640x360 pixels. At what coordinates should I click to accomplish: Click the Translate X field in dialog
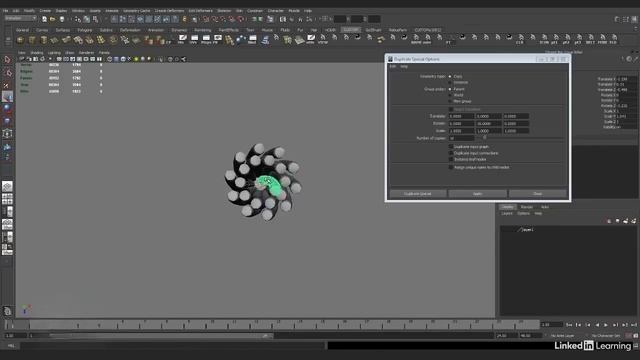(x=461, y=116)
